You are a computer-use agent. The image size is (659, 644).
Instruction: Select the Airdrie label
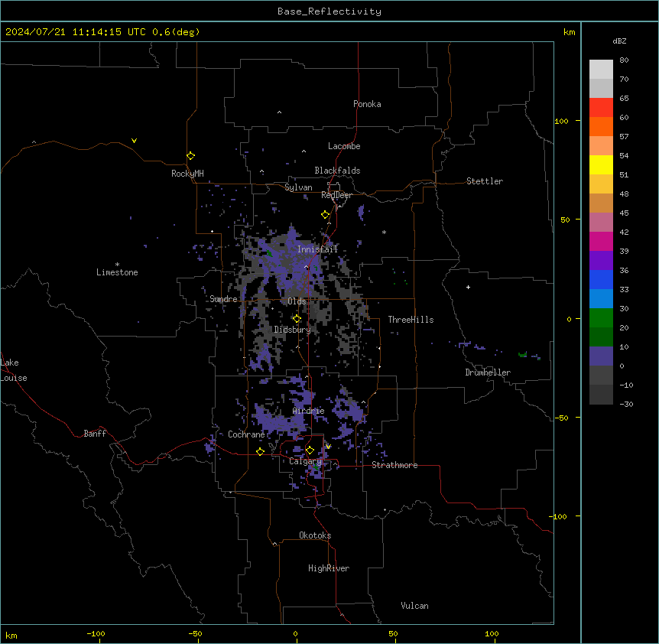(309, 411)
